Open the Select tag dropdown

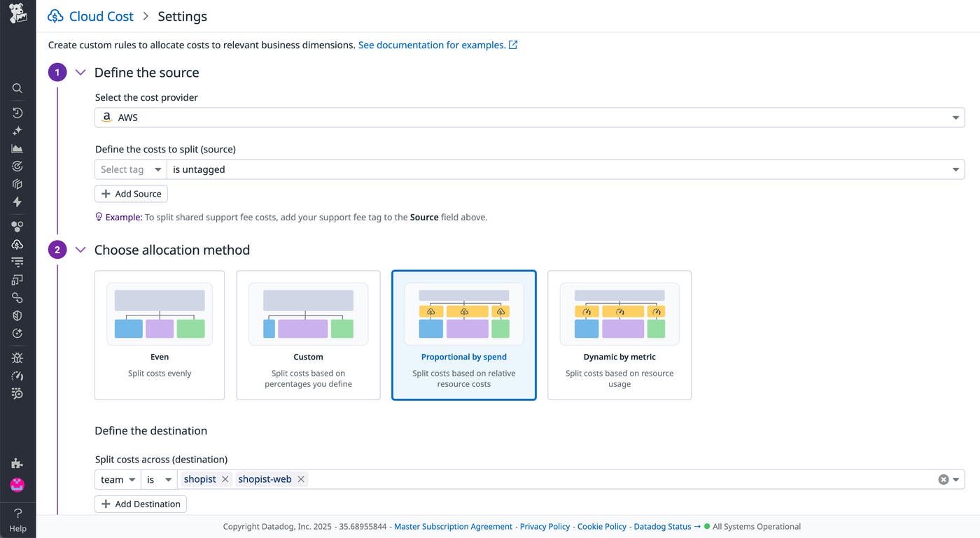(x=130, y=169)
